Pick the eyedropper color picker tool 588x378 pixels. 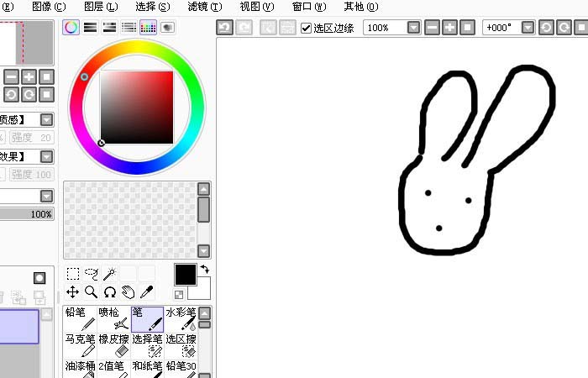[x=146, y=292]
